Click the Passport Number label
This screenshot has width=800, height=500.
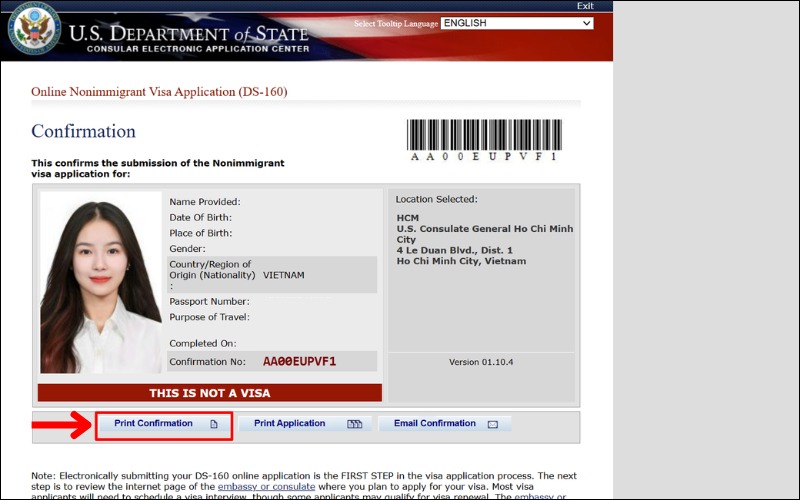point(209,302)
